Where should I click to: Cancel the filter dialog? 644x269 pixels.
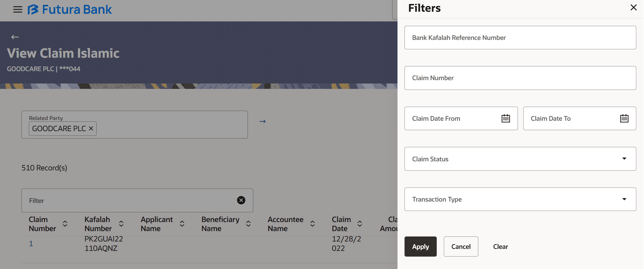461,247
